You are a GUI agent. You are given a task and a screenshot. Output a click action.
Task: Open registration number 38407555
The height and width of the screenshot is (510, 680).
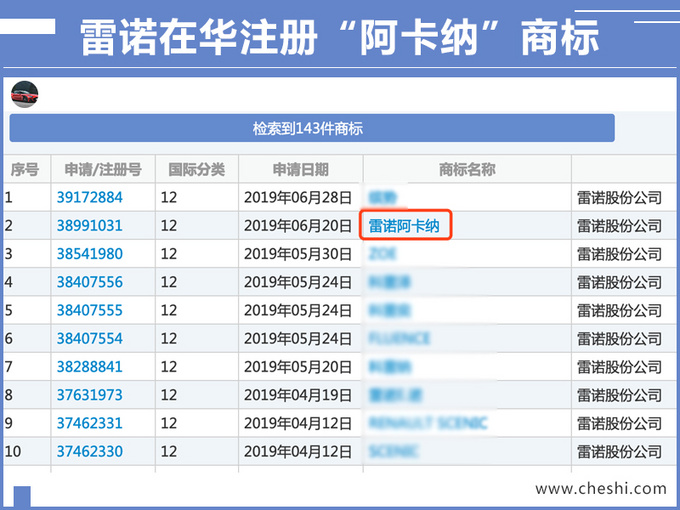pyautogui.click(x=90, y=310)
